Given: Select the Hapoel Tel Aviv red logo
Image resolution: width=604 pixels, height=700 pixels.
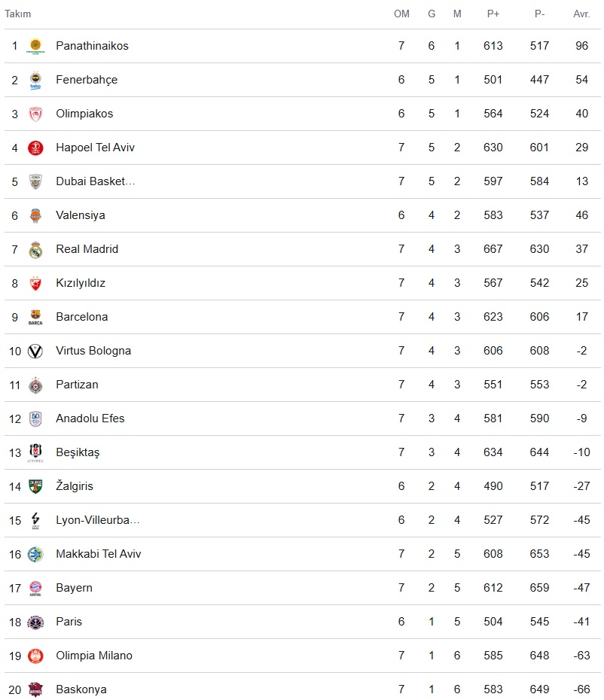Looking at the screenshot, I should 35,148.
